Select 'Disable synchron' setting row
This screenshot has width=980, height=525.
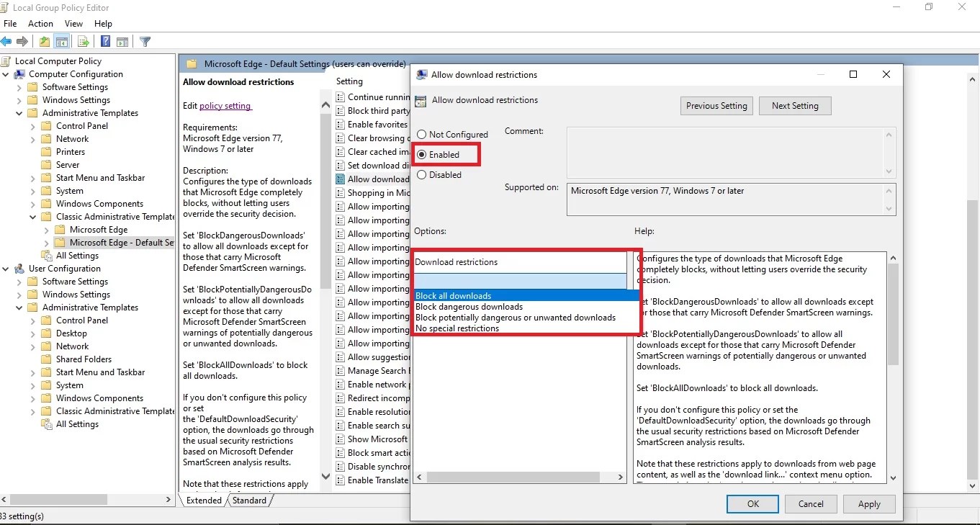[373, 467]
